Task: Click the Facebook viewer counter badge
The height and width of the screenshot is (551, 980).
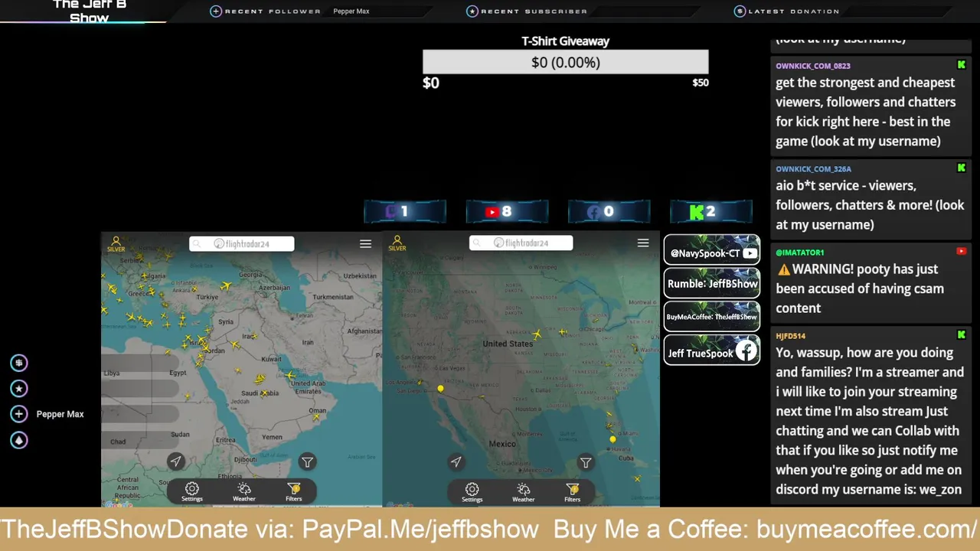Action: click(609, 212)
